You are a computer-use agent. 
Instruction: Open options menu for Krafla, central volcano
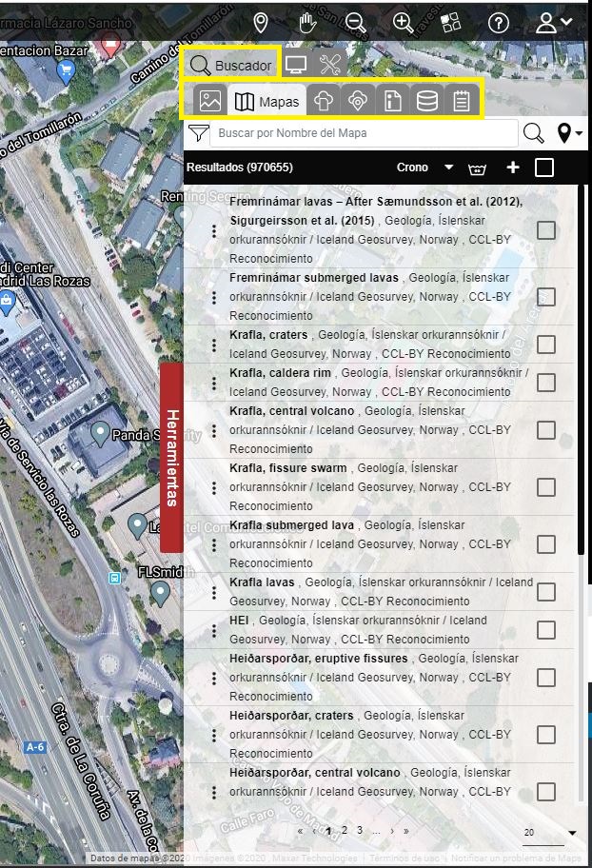[214, 431]
